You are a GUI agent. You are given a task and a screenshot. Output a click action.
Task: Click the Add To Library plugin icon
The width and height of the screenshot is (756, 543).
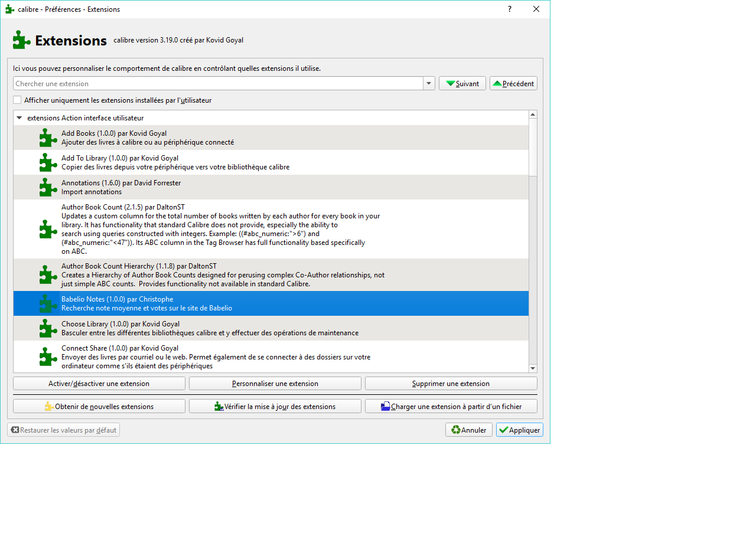click(48, 162)
